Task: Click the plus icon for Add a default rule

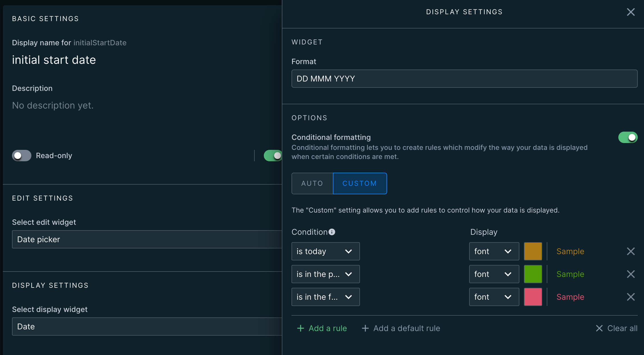Action: point(365,328)
